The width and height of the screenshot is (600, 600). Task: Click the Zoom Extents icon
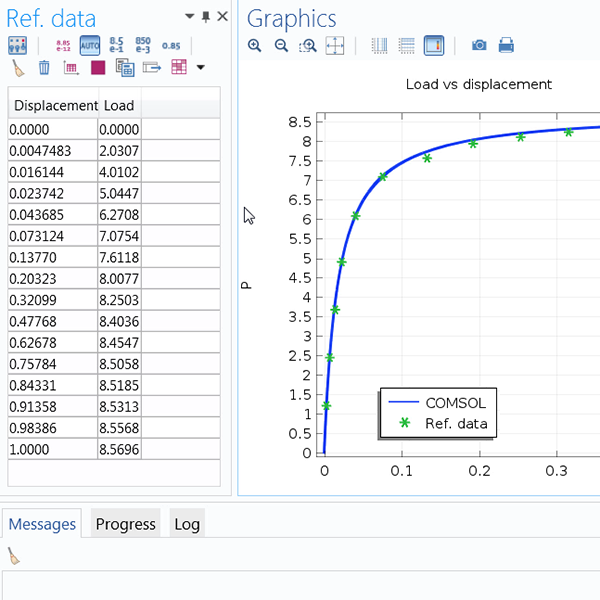pos(335,46)
